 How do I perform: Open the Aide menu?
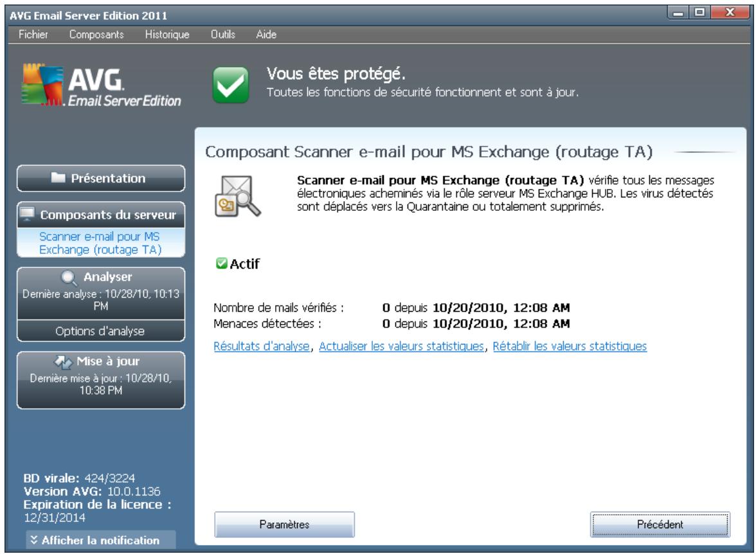tap(266, 34)
